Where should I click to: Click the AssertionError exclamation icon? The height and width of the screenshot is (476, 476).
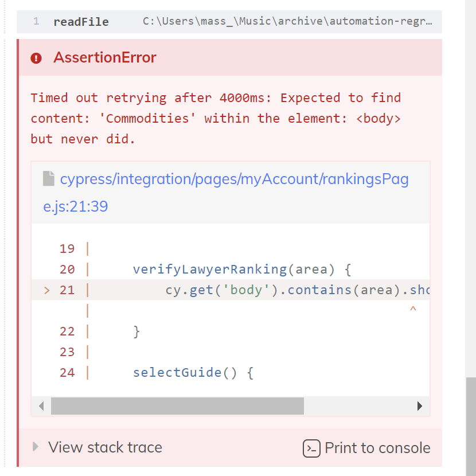(x=36, y=57)
